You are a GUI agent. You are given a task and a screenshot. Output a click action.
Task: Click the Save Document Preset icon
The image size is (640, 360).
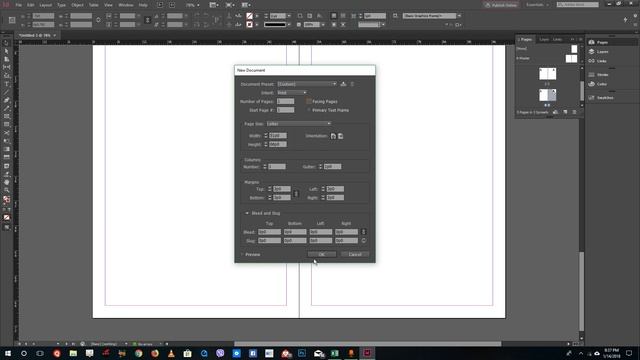click(x=343, y=84)
